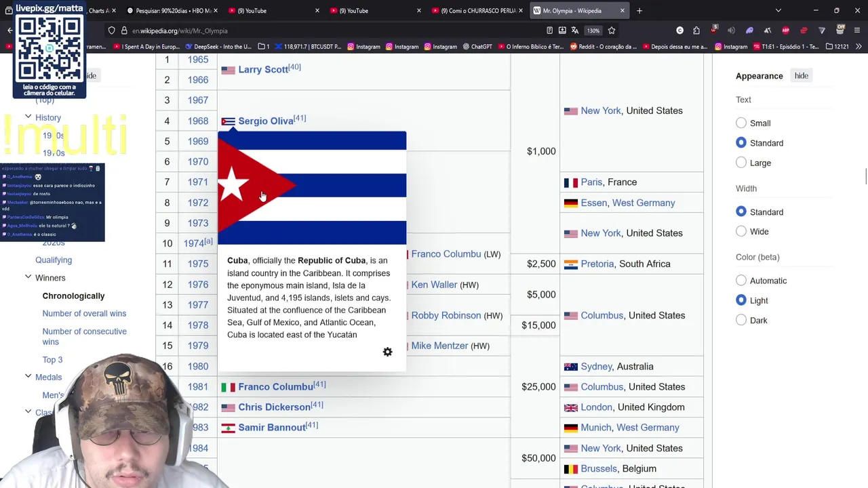Click the install/save page icon in address bar
The height and width of the screenshot is (488, 868).
coord(562,30)
